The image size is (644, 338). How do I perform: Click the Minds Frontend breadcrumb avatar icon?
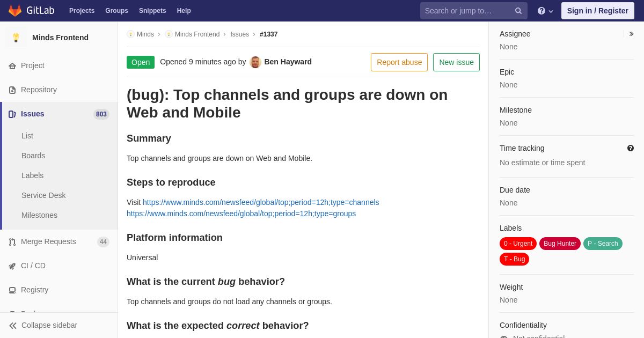coord(169,34)
